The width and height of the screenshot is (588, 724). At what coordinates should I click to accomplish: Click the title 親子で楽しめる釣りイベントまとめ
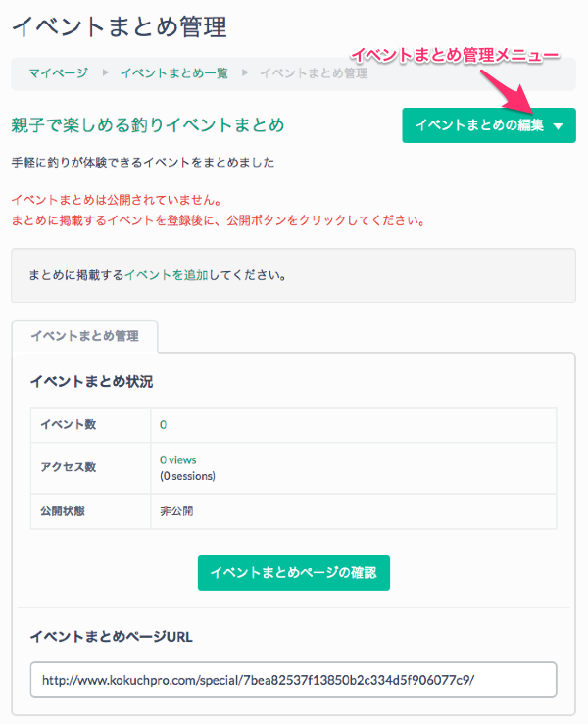(148, 125)
